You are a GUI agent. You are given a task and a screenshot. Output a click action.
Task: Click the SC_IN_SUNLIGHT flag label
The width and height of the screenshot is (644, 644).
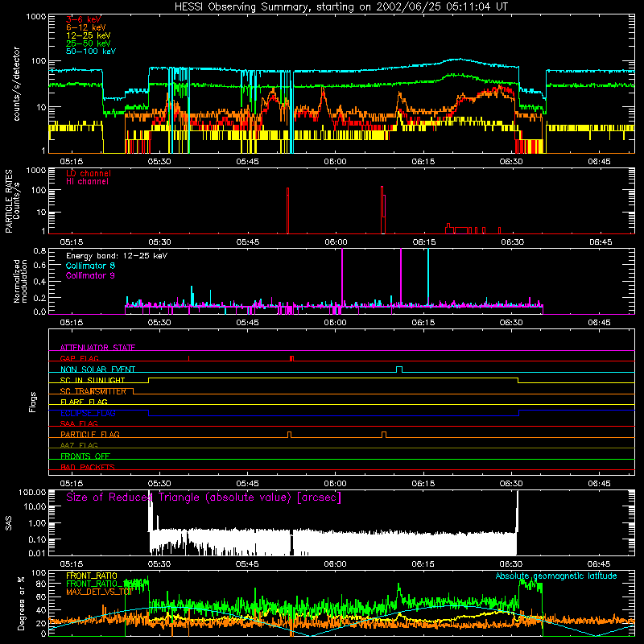(93, 380)
